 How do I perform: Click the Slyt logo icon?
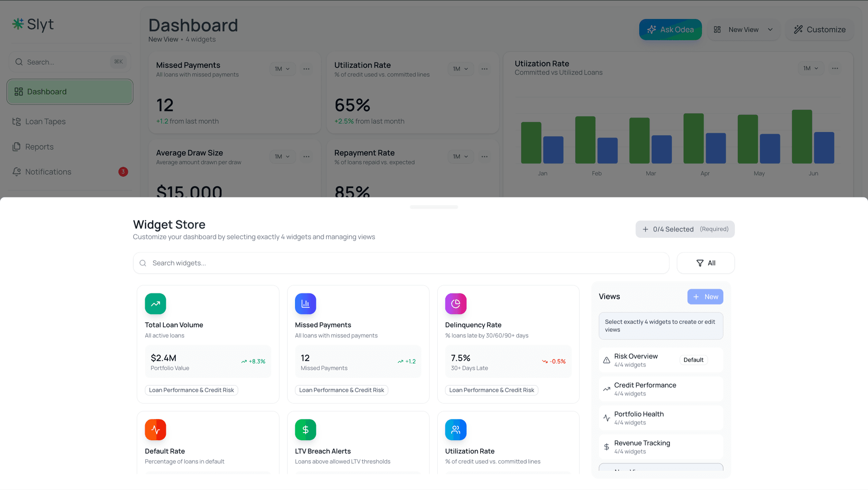pos(18,24)
